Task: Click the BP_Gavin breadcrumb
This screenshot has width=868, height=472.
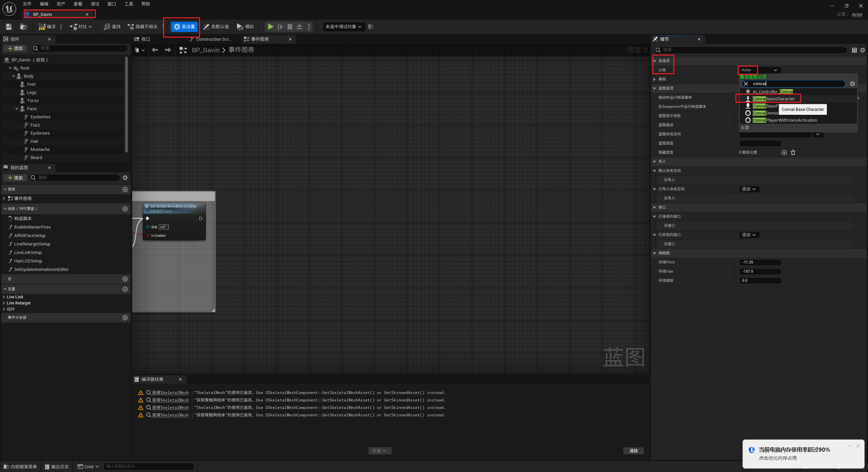Action: coord(205,50)
